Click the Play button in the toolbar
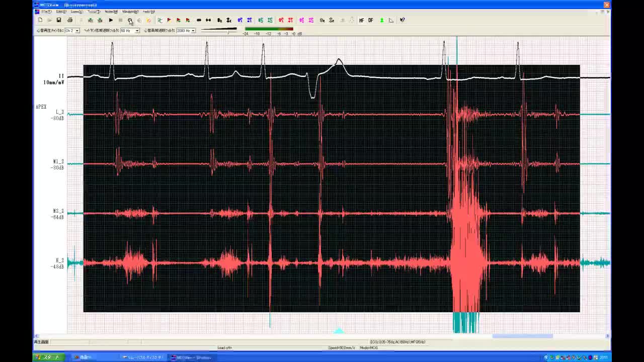This screenshot has height=362, width=644. point(111,20)
